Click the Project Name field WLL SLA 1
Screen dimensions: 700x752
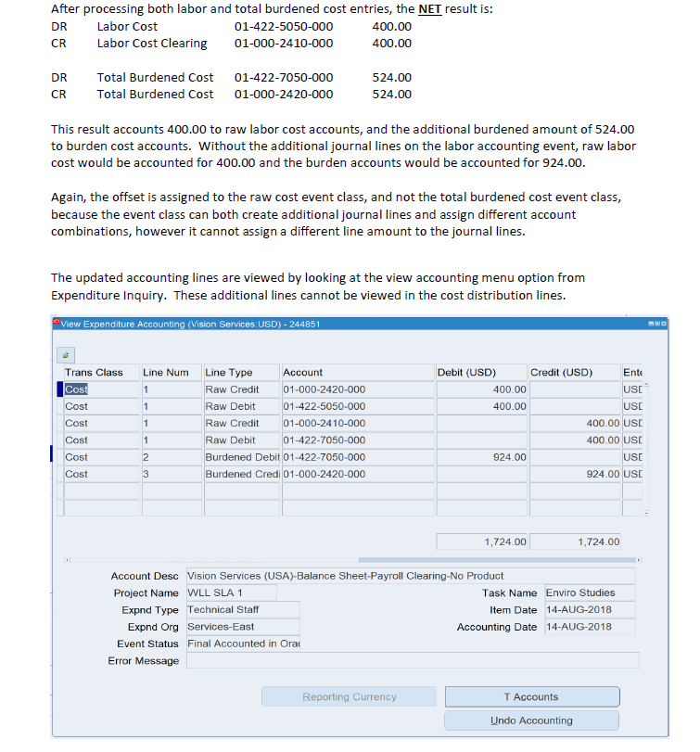pos(232,593)
